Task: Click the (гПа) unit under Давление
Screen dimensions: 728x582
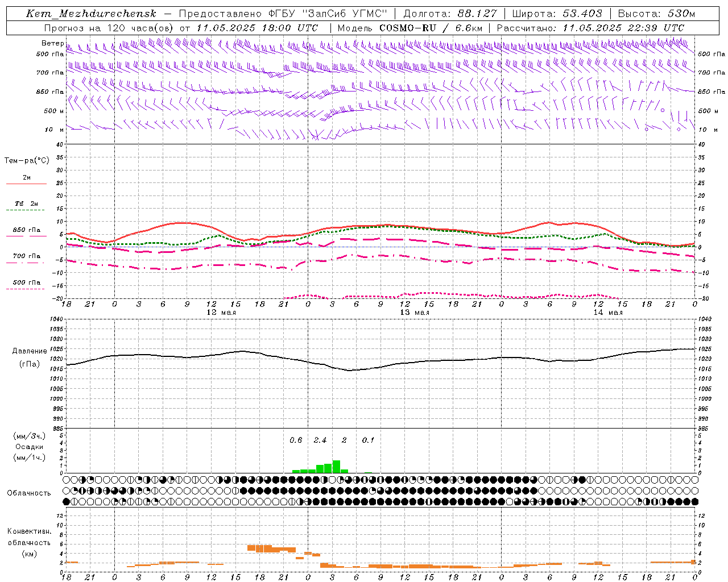Action: (x=30, y=364)
